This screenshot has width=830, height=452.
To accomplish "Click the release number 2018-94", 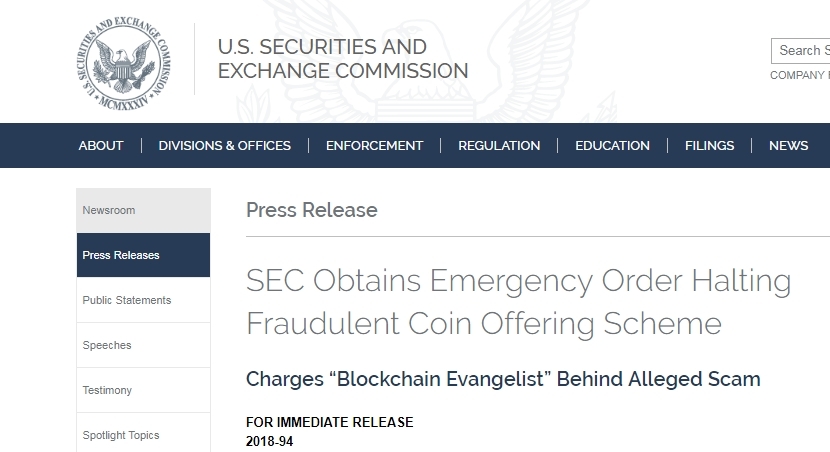I will click(x=269, y=441).
